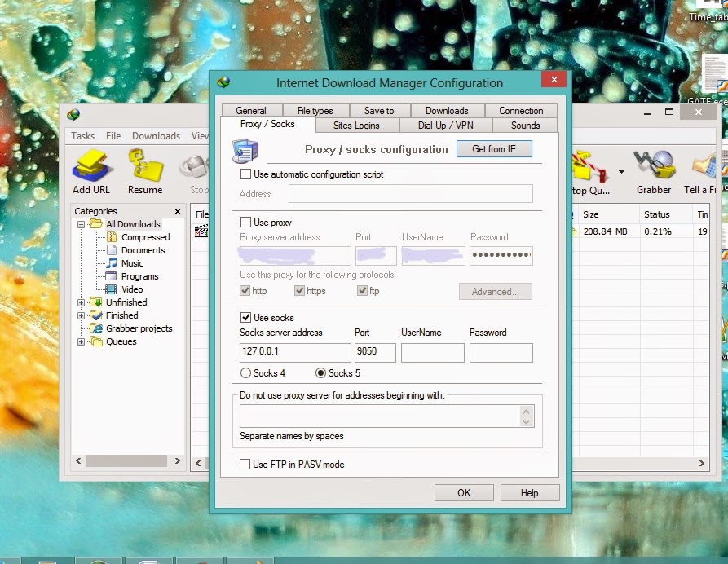This screenshot has width=728, height=564.
Task: Click the Help button
Action: (x=530, y=492)
